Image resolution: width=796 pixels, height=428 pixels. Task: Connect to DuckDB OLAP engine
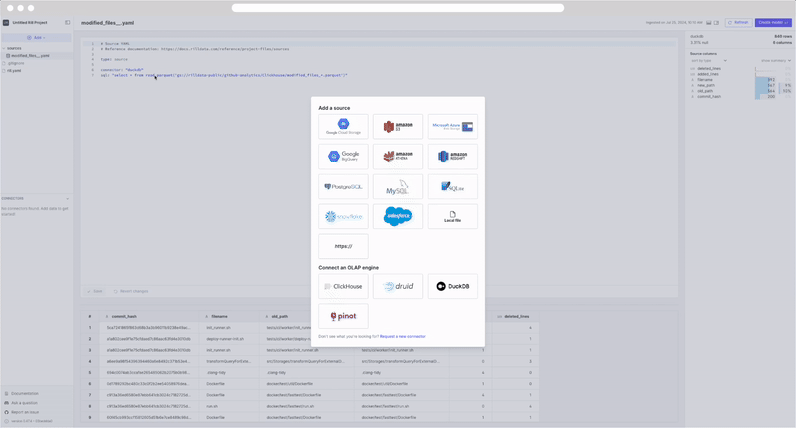[x=452, y=286]
